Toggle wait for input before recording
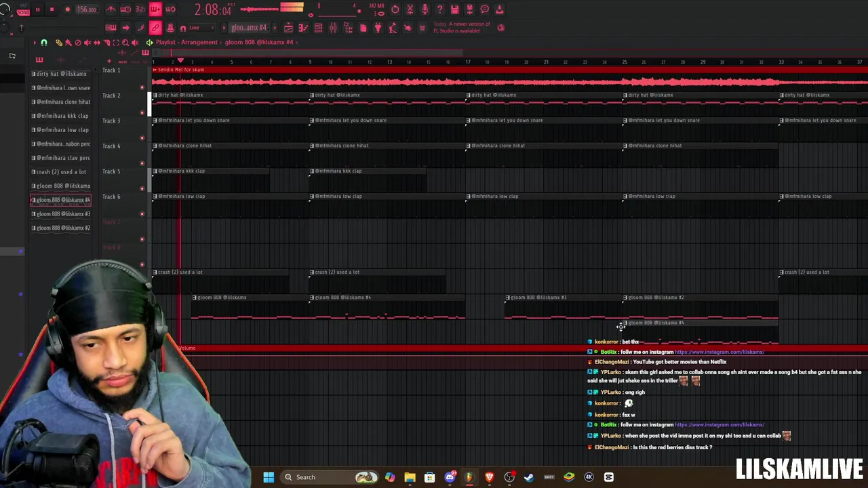 coord(125,9)
